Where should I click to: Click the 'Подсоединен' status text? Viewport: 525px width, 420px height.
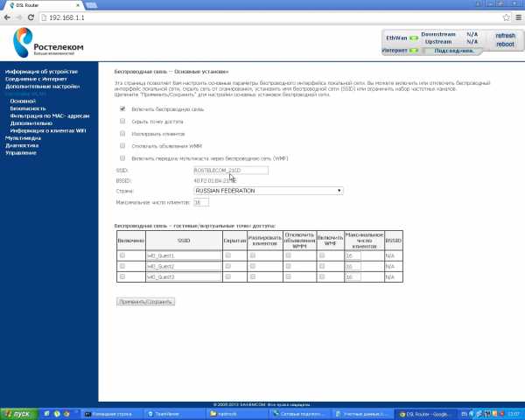coord(454,51)
